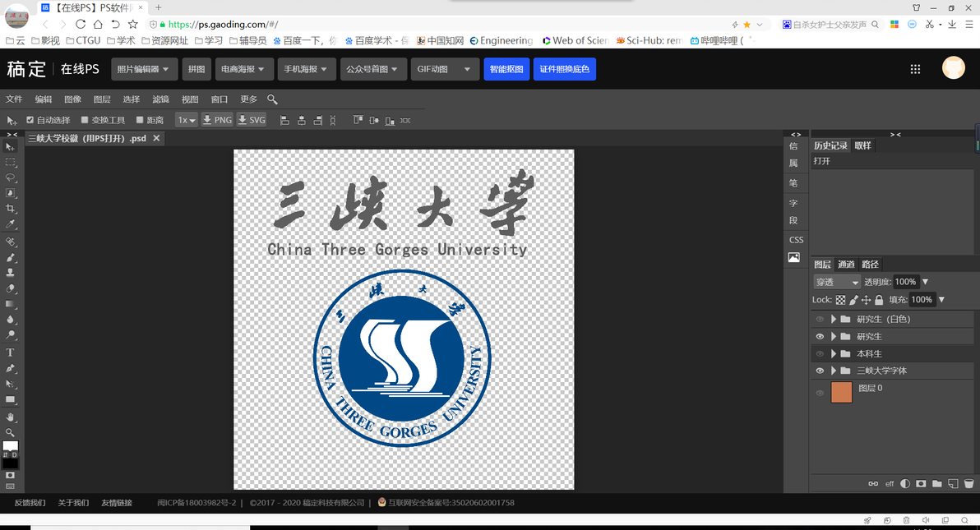This screenshot has height=530, width=980.
Task: Align right edges icon
Action: pos(317,120)
